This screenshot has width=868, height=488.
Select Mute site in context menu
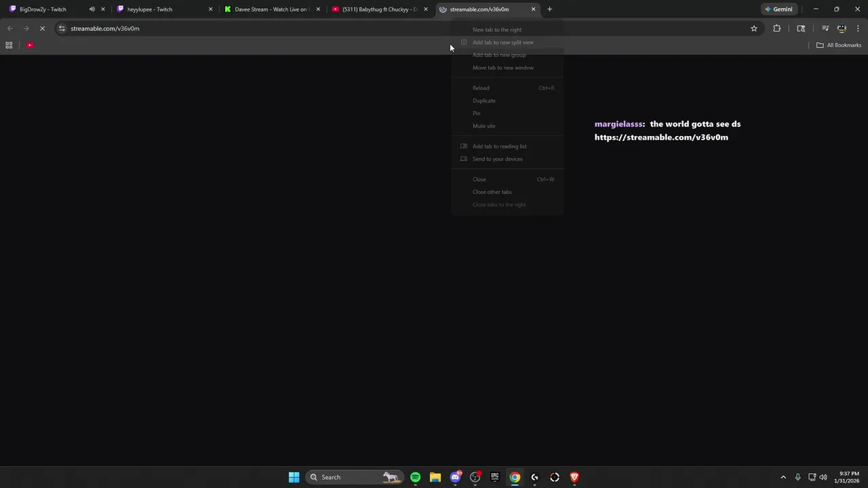508,126
